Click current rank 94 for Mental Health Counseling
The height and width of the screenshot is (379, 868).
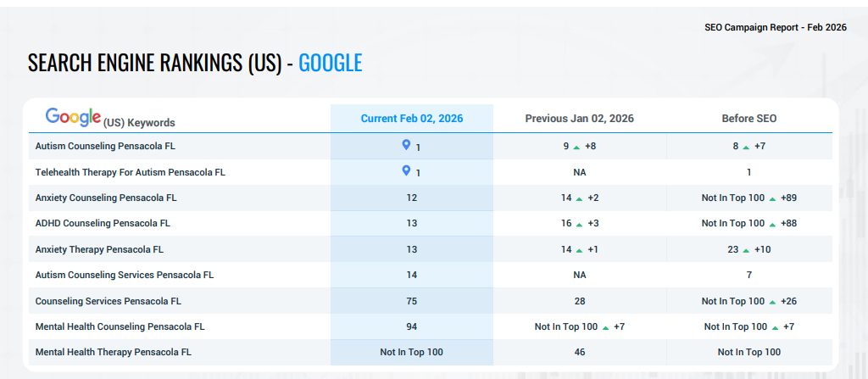[412, 326]
